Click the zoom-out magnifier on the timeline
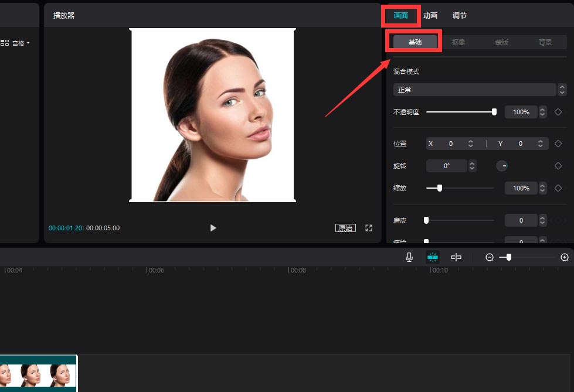 tap(490, 257)
